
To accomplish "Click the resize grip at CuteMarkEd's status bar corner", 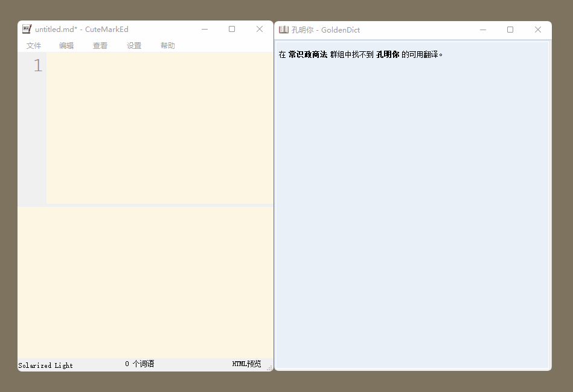I will (270, 368).
